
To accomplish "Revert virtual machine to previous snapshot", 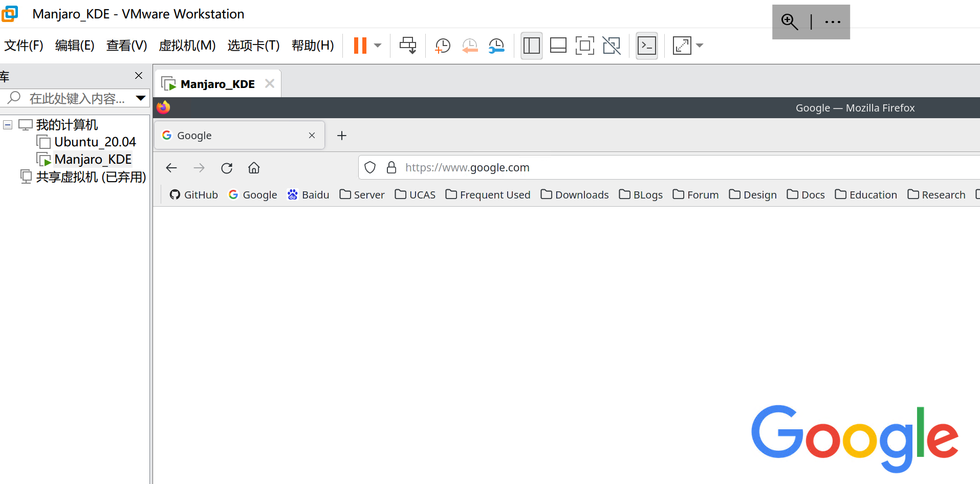I will tap(469, 46).
